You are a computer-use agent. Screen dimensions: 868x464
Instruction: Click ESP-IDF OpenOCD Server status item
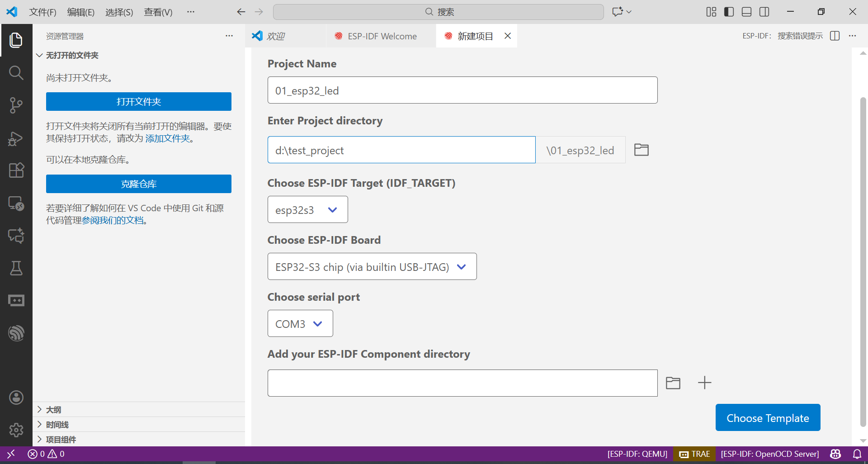(770, 454)
